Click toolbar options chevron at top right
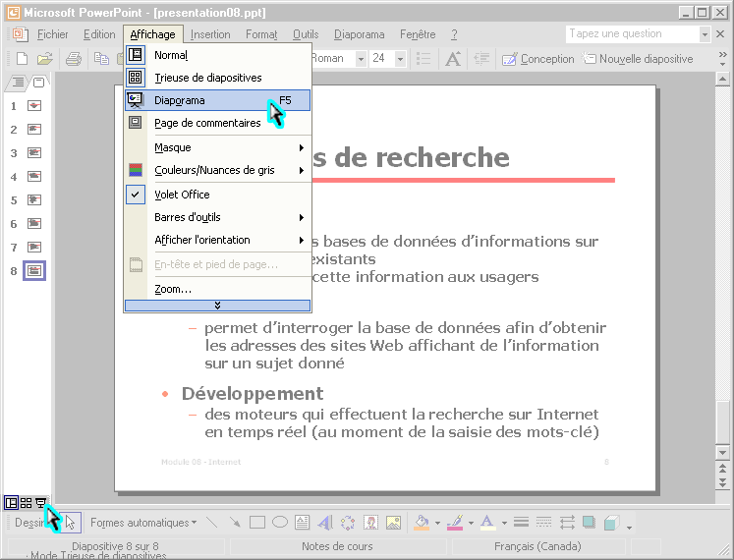734x560 pixels. tap(723, 59)
